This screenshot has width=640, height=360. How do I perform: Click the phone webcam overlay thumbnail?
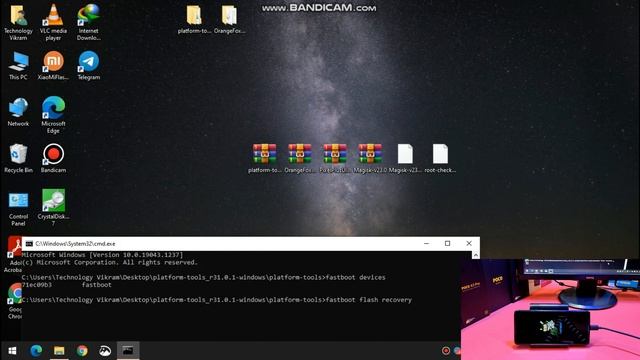550,309
